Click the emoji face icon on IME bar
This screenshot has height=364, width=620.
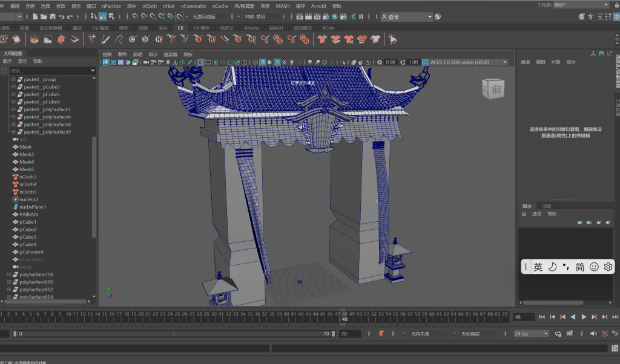tap(594, 267)
